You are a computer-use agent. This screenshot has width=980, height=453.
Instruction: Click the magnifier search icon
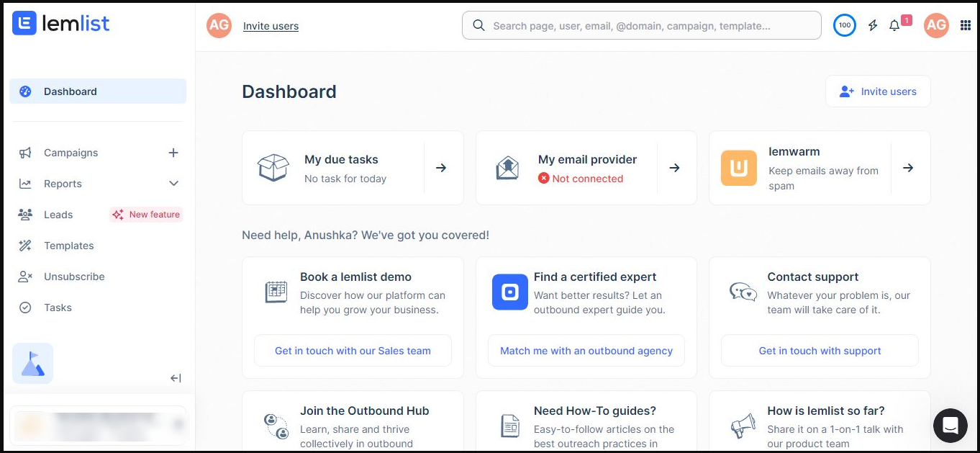(x=478, y=26)
